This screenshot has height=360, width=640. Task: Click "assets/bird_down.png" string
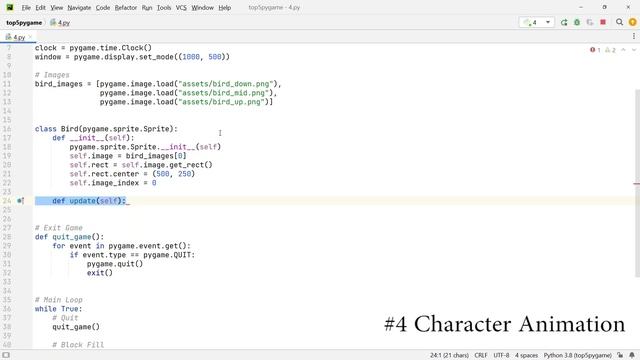225,84
